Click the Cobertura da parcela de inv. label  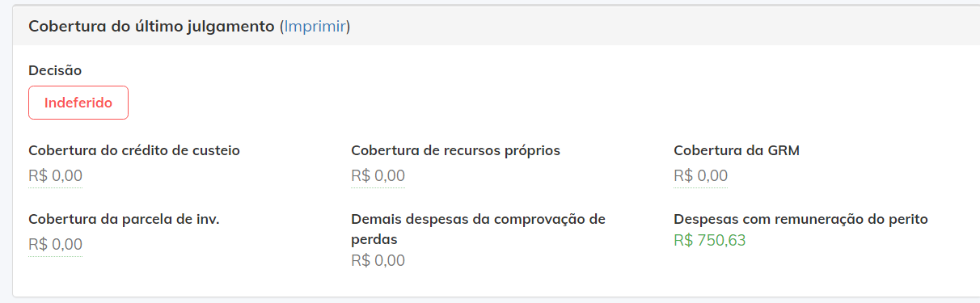coord(124,219)
